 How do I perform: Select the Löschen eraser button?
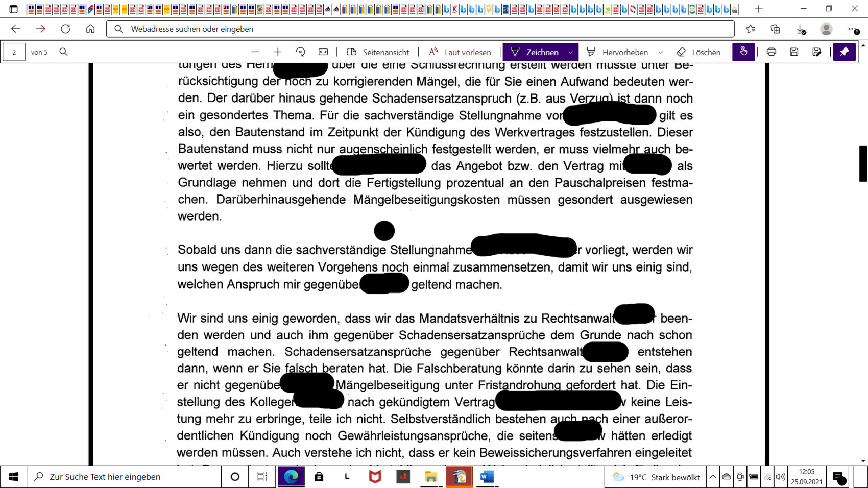coord(698,52)
